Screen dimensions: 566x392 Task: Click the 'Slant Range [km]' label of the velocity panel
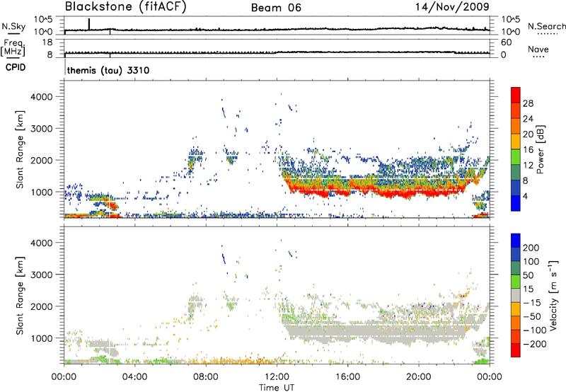(x=20, y=296)
